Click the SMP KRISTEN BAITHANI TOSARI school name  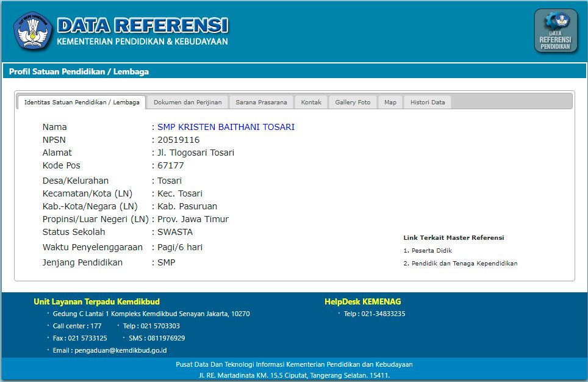coord(226,127)
